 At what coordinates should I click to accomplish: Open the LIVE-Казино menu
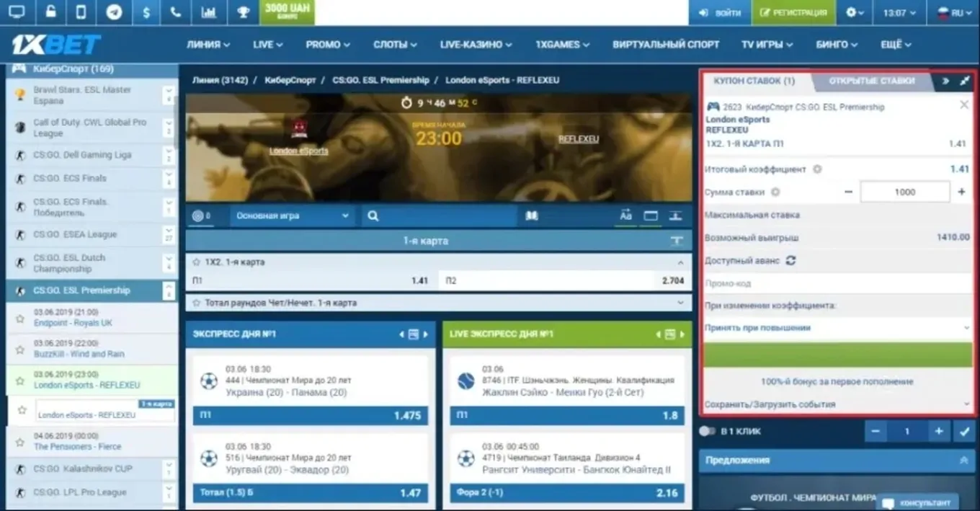pos(476,44)
